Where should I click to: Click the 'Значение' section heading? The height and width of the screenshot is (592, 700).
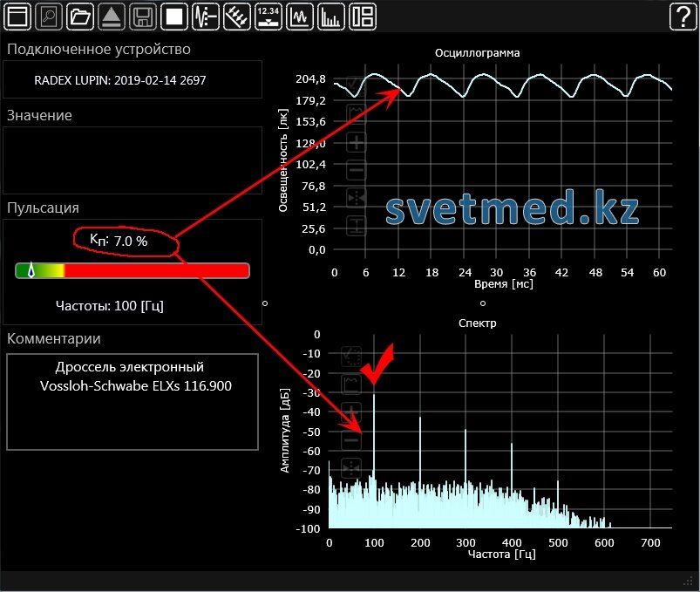coord(39,116)
